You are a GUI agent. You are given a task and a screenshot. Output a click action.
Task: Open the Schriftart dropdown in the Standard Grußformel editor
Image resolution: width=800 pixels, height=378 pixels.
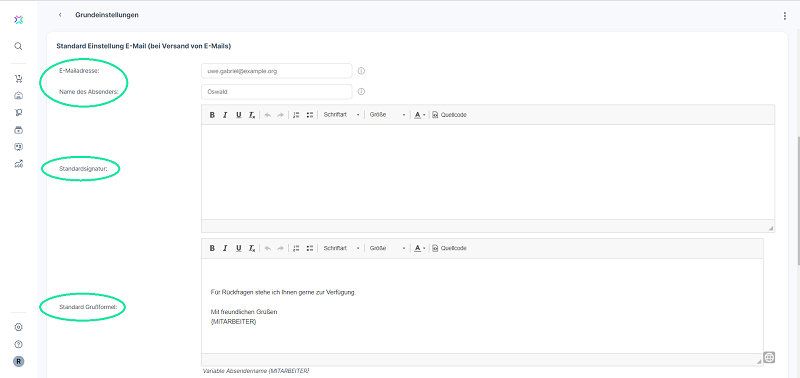341,248
